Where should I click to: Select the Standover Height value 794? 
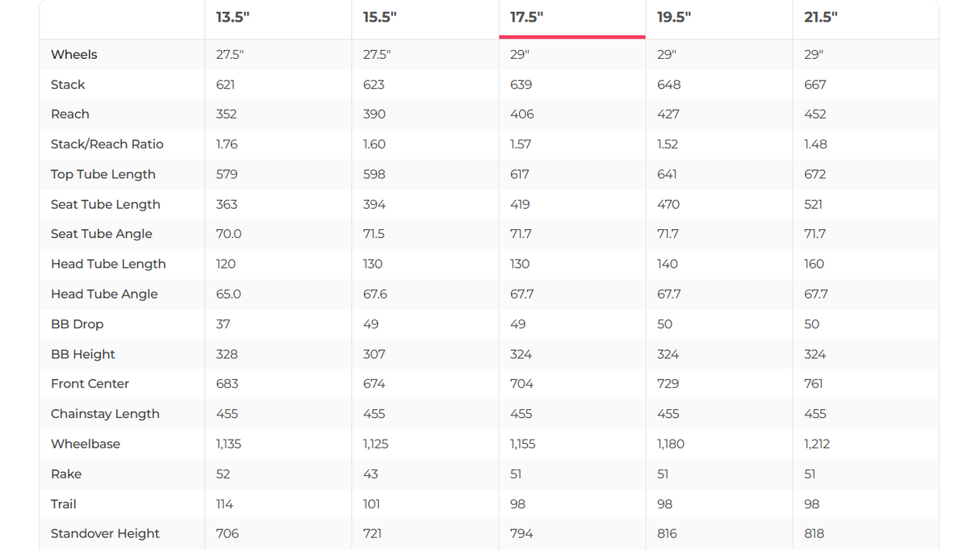click(521, 534)
